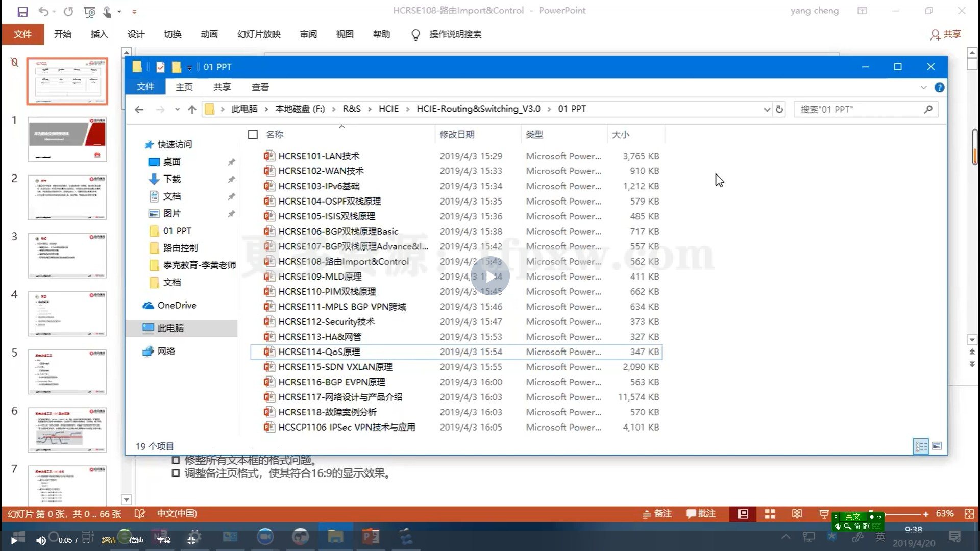980x551 pixels.
Task: Click PowerPoint file icon of HCRSE110-PIM双栈原理
Action: [269, 291]
